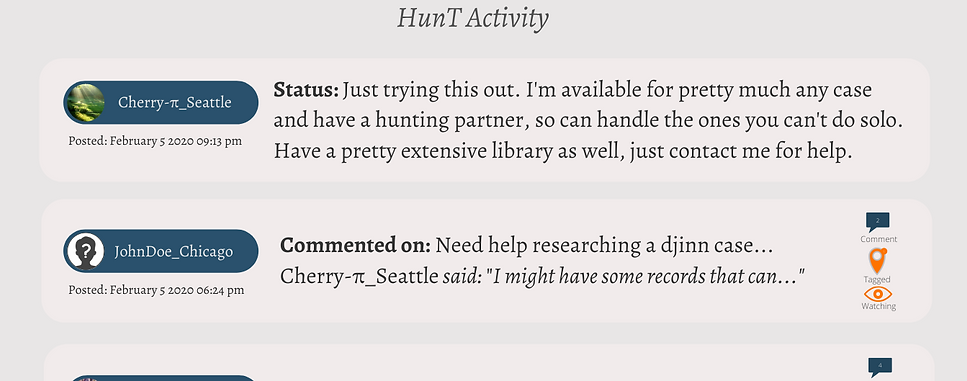The width and height of the screenshot is (967, 381).
Task: Select the third activity card's partially visible avatar
Action: coord(85,379)
